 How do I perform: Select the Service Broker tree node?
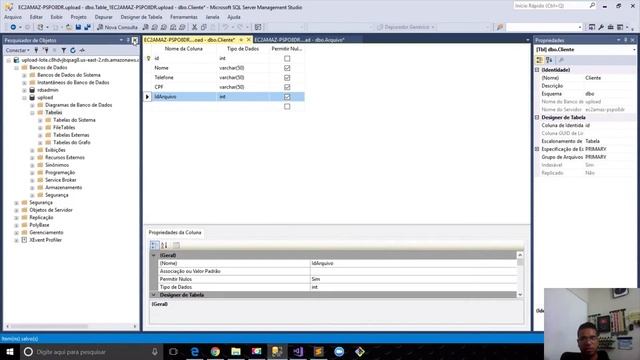[x=60, y=180]
